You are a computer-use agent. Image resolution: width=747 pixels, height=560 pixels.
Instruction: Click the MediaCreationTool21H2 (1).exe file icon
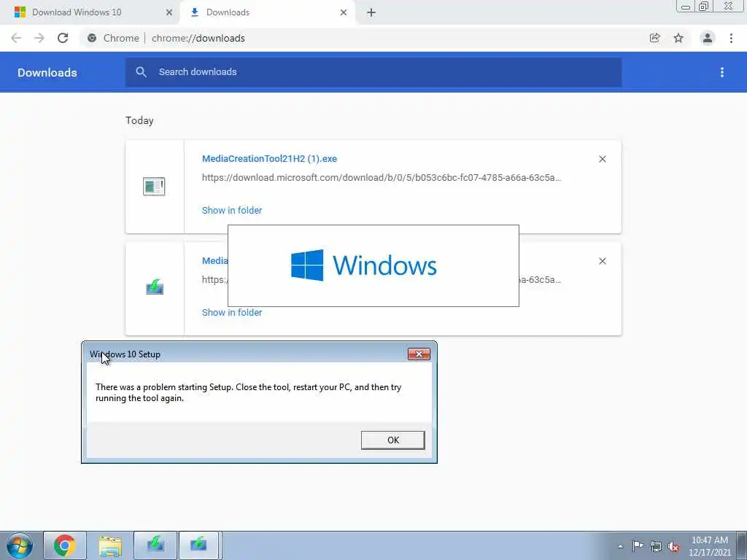(x=154, y=186)
